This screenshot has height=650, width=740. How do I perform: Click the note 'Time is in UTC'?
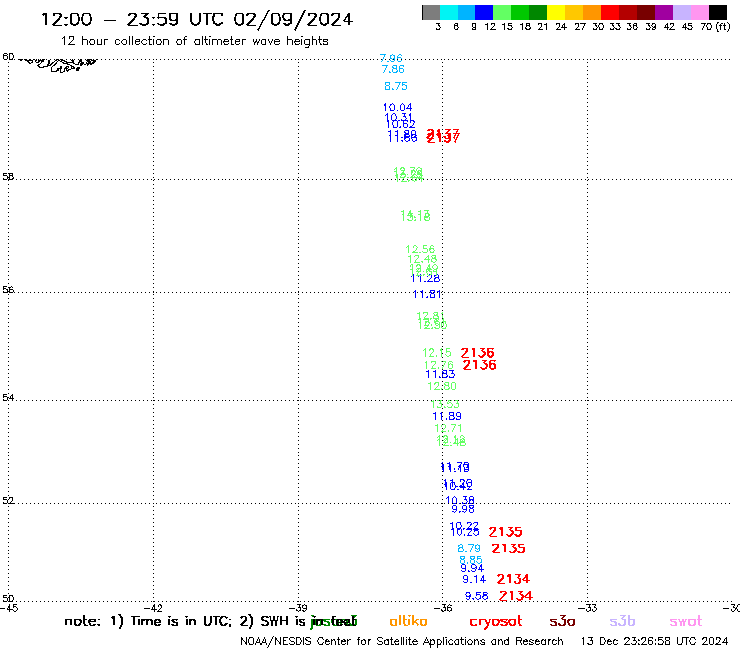(180, 621)
